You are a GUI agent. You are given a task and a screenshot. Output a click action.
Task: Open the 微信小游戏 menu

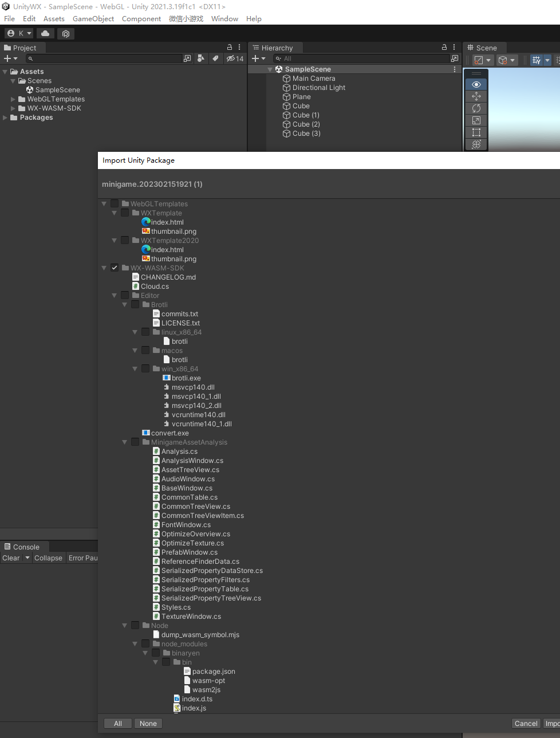[186, 19]
